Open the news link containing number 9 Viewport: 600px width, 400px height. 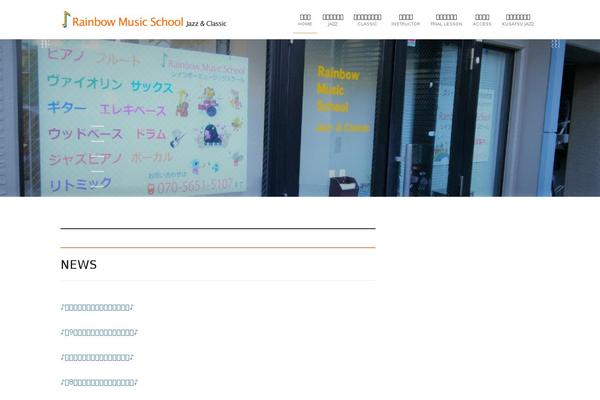(x=99, y=332)
